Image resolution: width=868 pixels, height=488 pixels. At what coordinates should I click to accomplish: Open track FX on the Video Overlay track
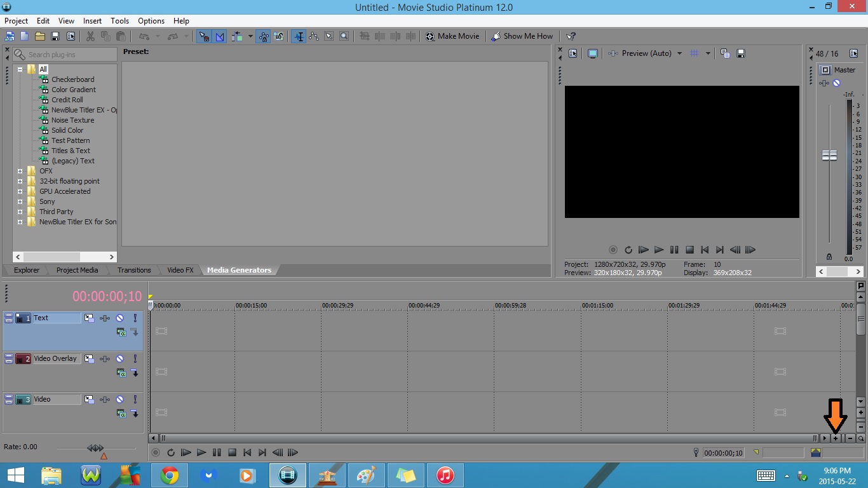[105, 358]
